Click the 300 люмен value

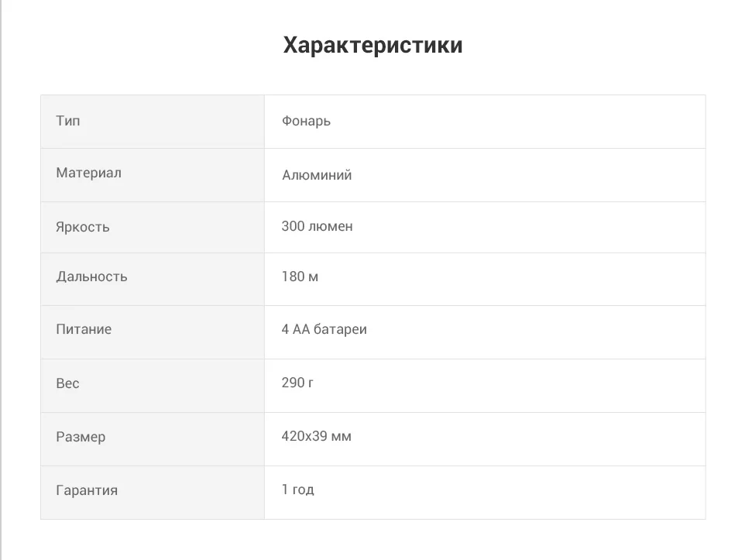[317, 226]
